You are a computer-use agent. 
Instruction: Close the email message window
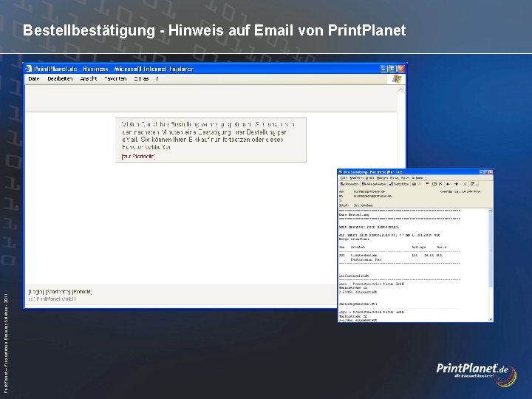tap(491, 172)
